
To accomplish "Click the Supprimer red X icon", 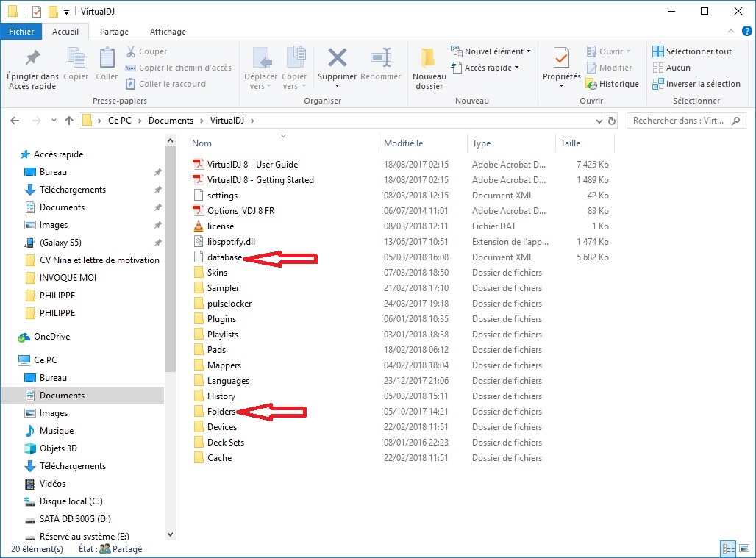I will (337, 58).
